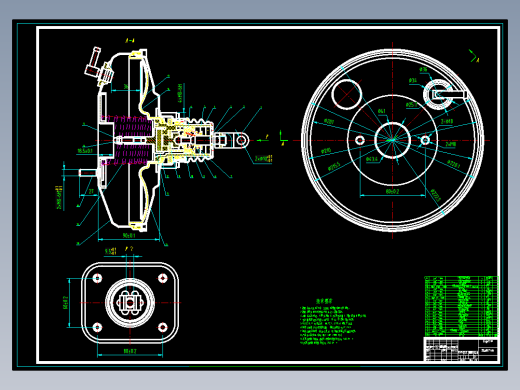Click the 36 dimension at housing top
The image size is (520, 390).
(x=126, y=87)
